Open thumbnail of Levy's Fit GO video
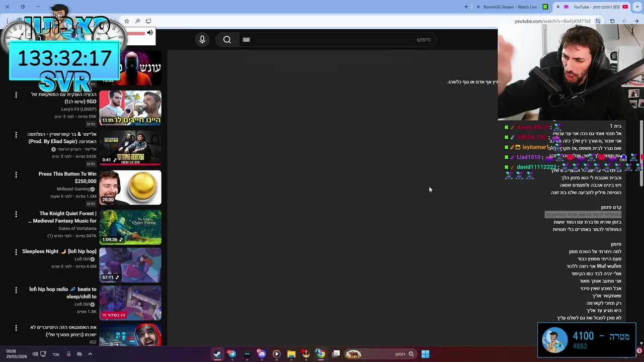The image size is (644, 362). pos(130,108)
